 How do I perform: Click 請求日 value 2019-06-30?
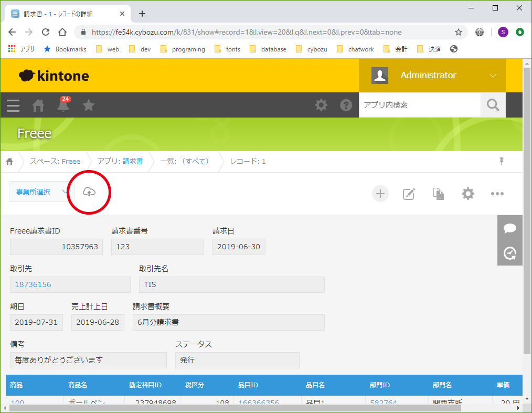[239, 247]
